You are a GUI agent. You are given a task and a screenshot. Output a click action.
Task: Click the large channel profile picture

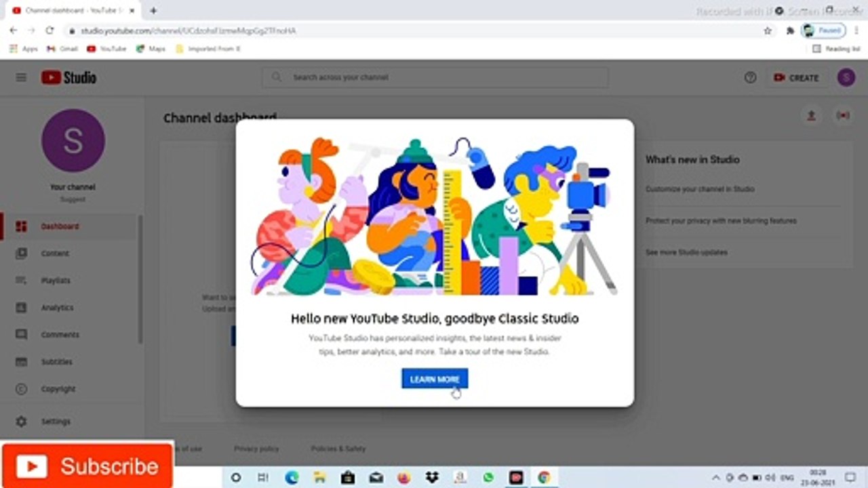coord(73,141)
